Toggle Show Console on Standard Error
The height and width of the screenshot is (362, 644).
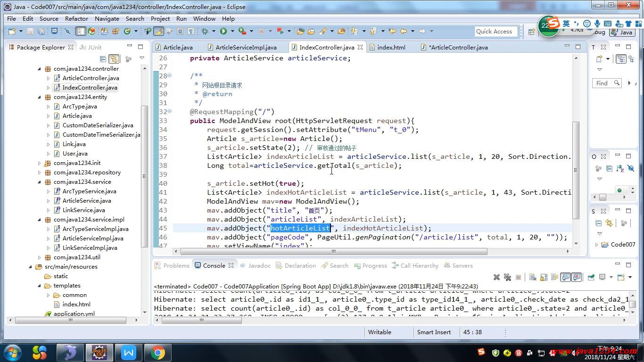point(576,277)
